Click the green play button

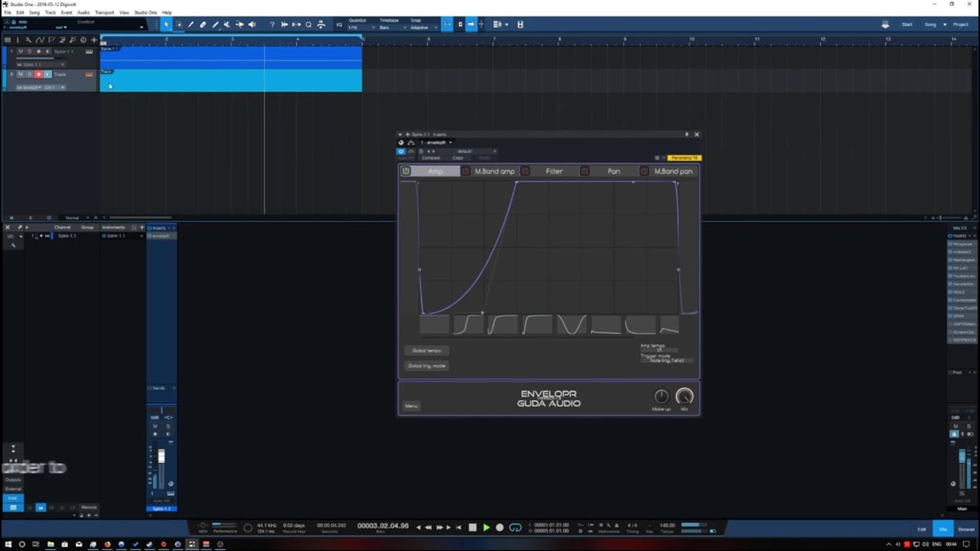point(486,527)
